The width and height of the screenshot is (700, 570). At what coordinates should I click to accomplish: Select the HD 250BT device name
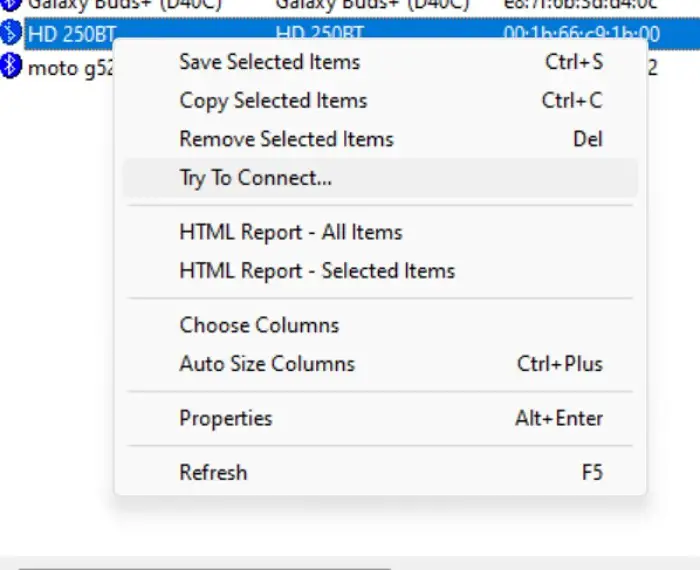pyautogui.click(x=72, y=34)
